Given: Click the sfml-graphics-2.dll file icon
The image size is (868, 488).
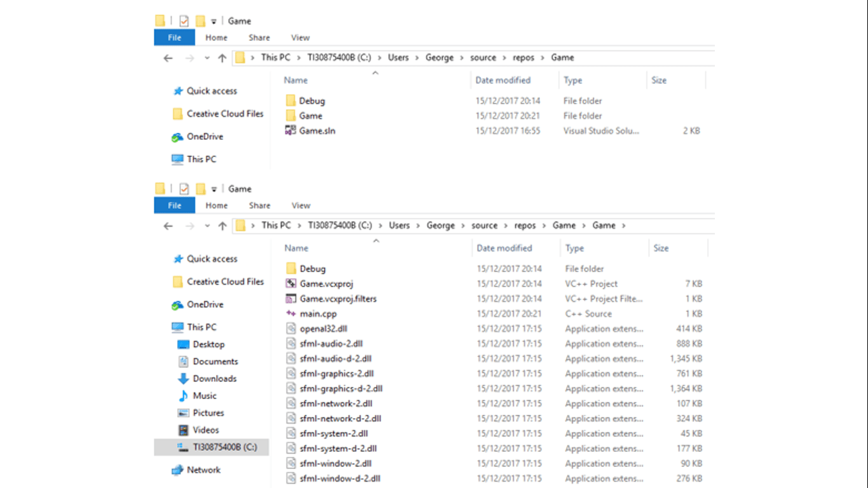Looking at the screenshot, I should 291,374.
